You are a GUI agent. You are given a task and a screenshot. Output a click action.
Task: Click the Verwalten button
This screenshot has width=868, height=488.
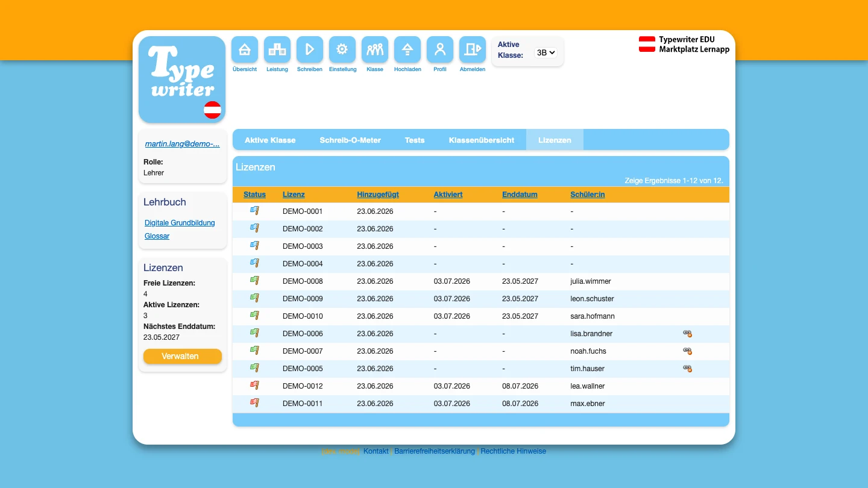(x=183, y=356)
